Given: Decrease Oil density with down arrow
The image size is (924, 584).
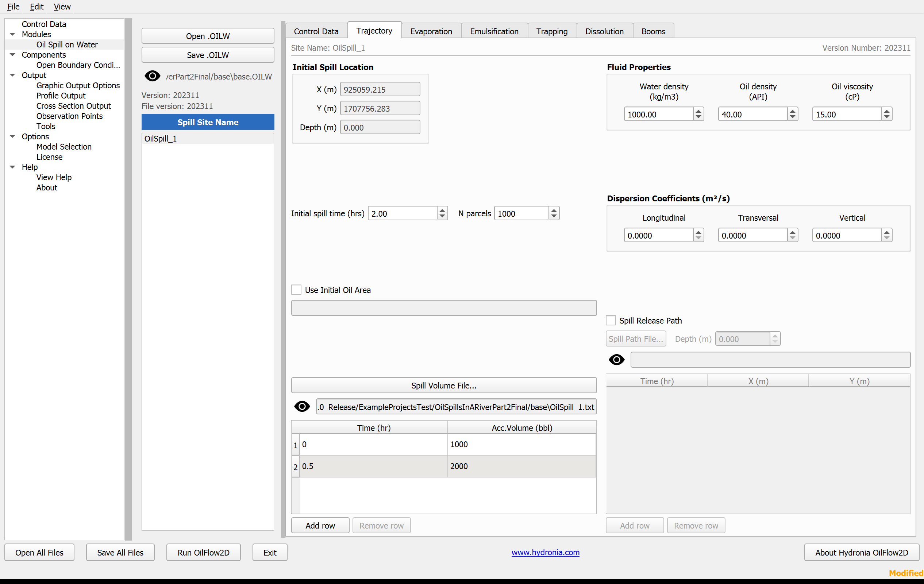Looking at the screenshot, I should coord(792,117).
